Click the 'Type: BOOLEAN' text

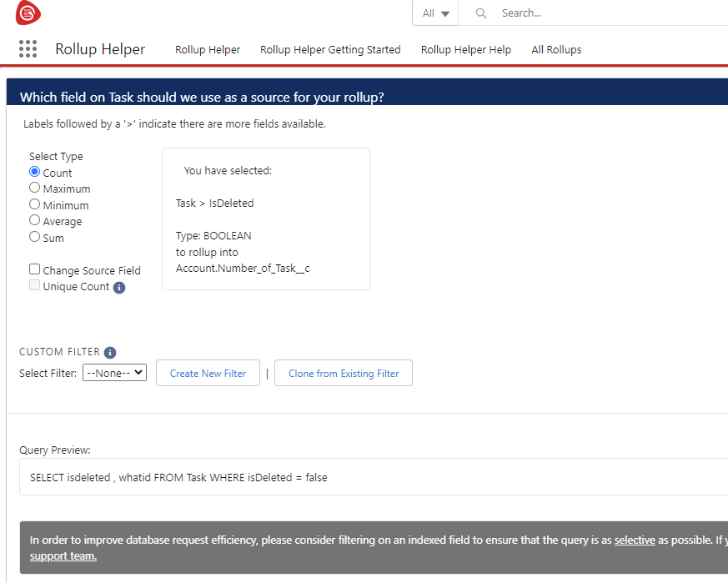point(213,236)
